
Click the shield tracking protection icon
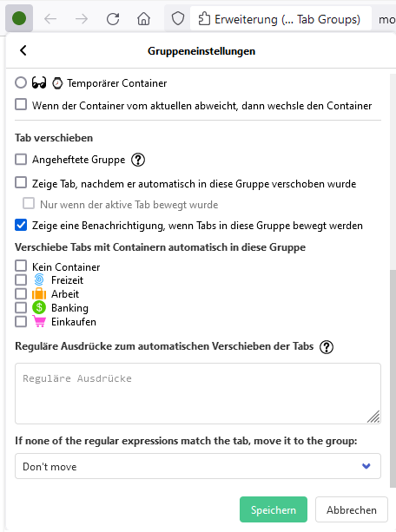(x=178, y=19)
